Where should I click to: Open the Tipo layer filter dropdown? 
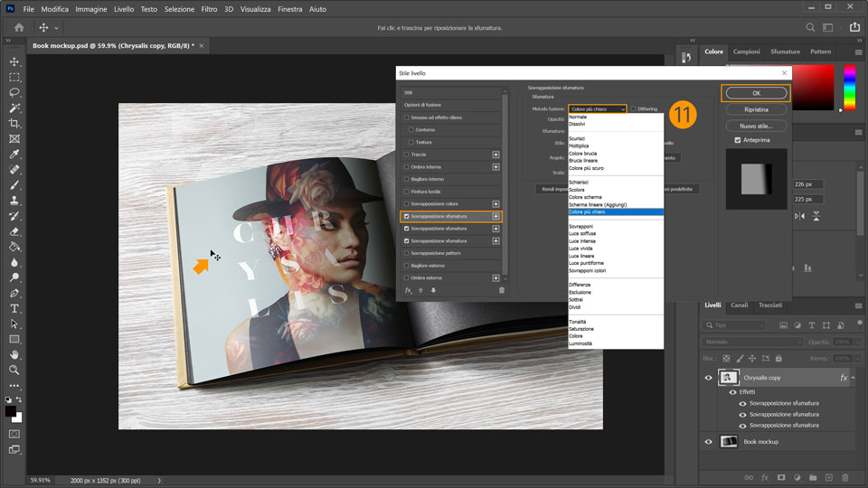[735, 325]
